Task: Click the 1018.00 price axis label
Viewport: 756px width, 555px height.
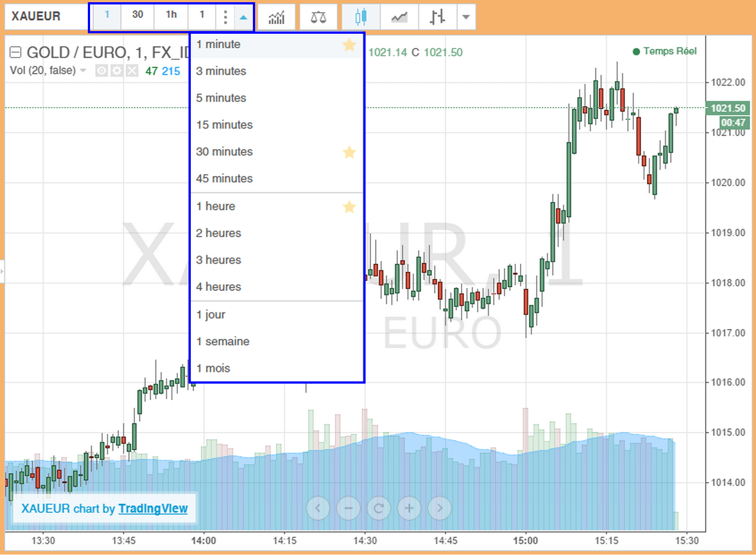Action: [728, 283]
